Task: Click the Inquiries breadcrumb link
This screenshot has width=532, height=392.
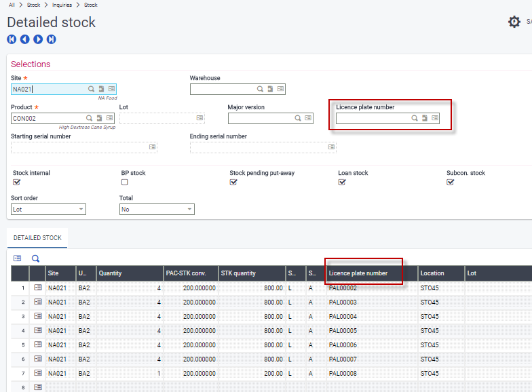Action: [x=62, y=5]
